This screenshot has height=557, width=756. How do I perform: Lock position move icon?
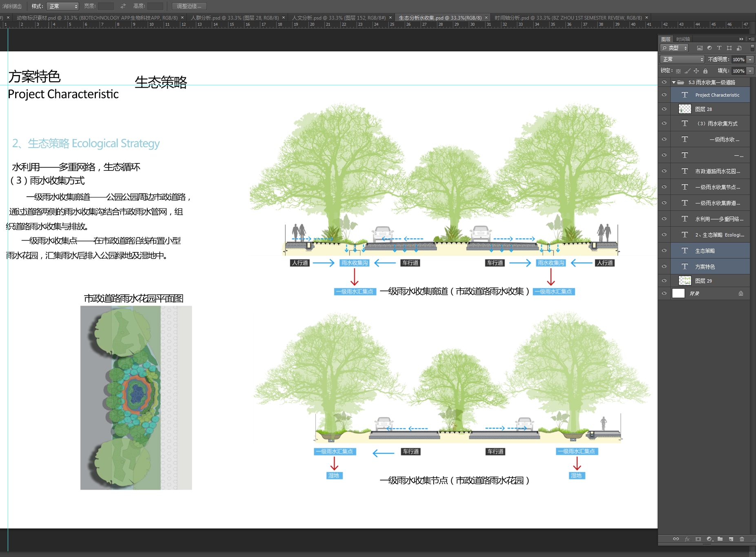tap(696, 71)
